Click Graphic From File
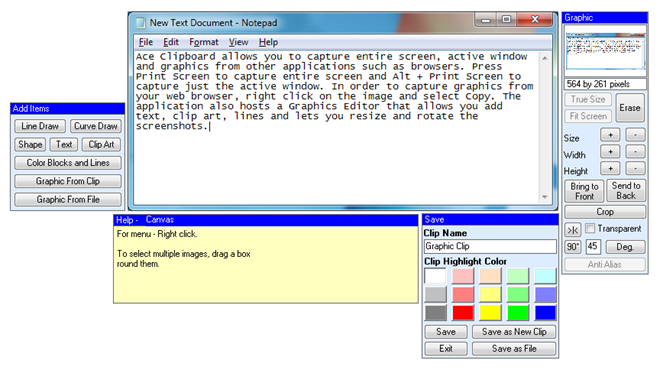This screenshot has height=370, width=660. pyautogui.click(x=68, y=200)
